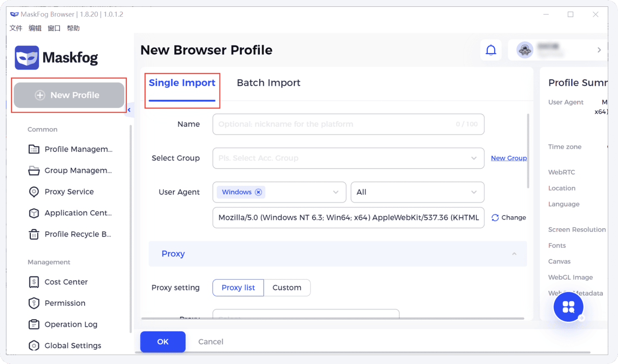Select the Proxy list option
This screenshot has width=618, height=364.
pos(238,288)
